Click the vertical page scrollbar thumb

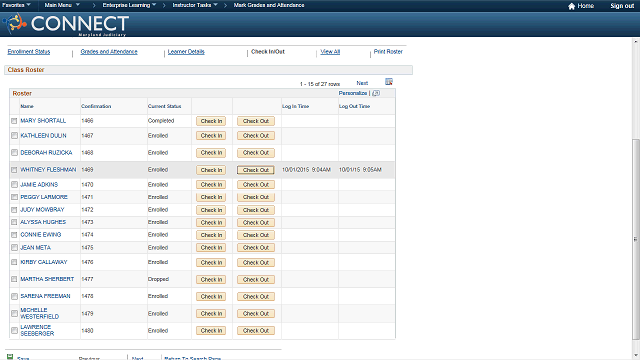pyautogui.click(x=636, y=239)
